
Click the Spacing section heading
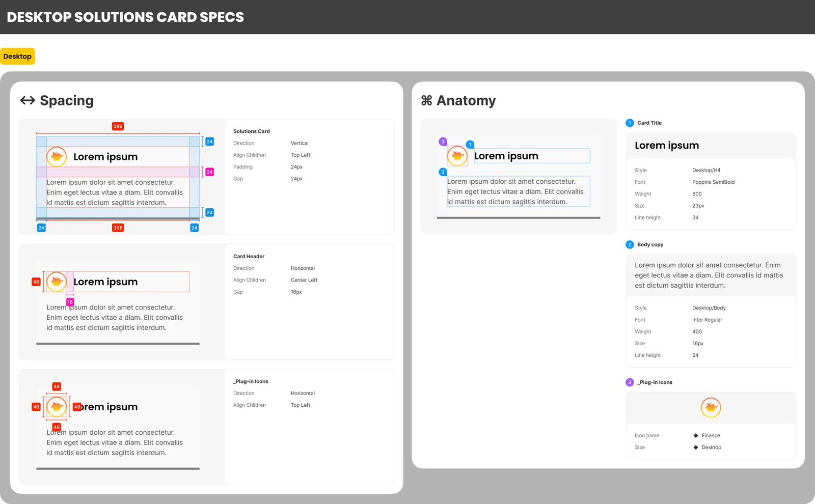point(67,100)
